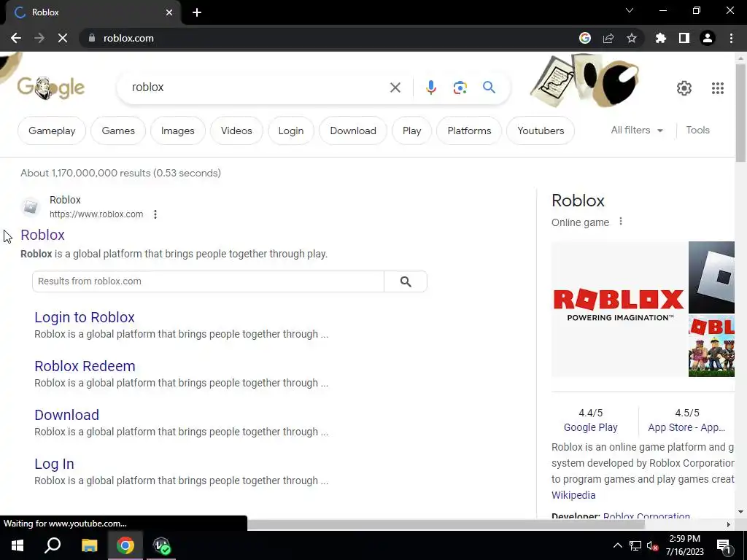Select the Youtubers filter chip
This screenshot has height=560, width=747.
(x=541, y=131)
